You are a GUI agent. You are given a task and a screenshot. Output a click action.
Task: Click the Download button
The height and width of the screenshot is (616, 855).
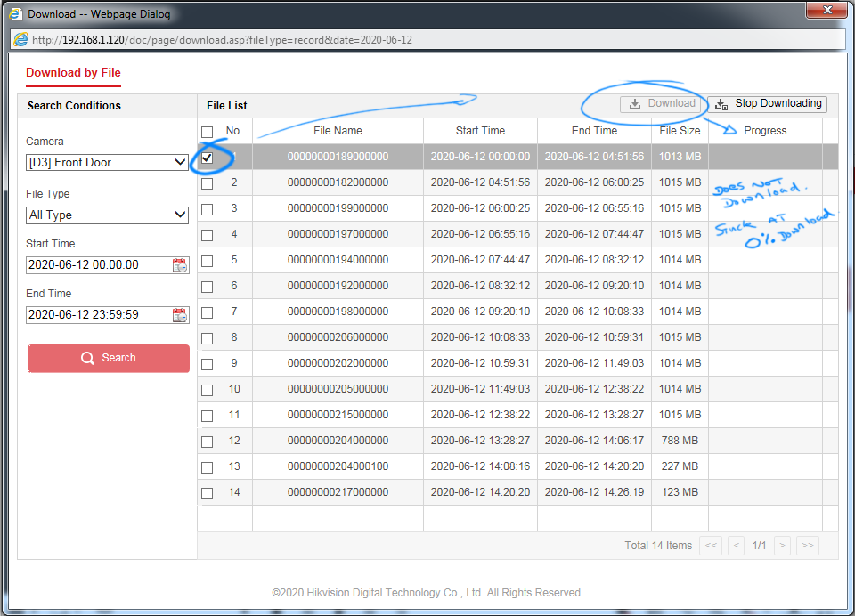tap(662, 104)
